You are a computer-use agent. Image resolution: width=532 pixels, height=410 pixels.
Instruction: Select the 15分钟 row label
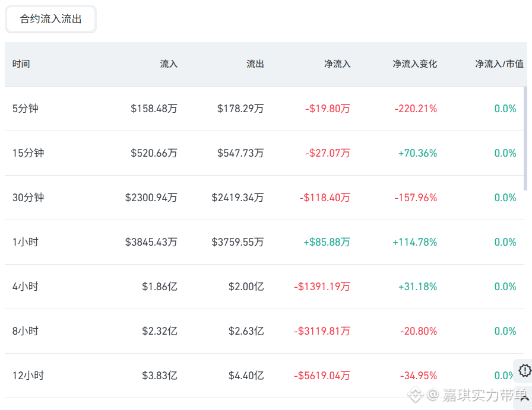click(28, 153)
